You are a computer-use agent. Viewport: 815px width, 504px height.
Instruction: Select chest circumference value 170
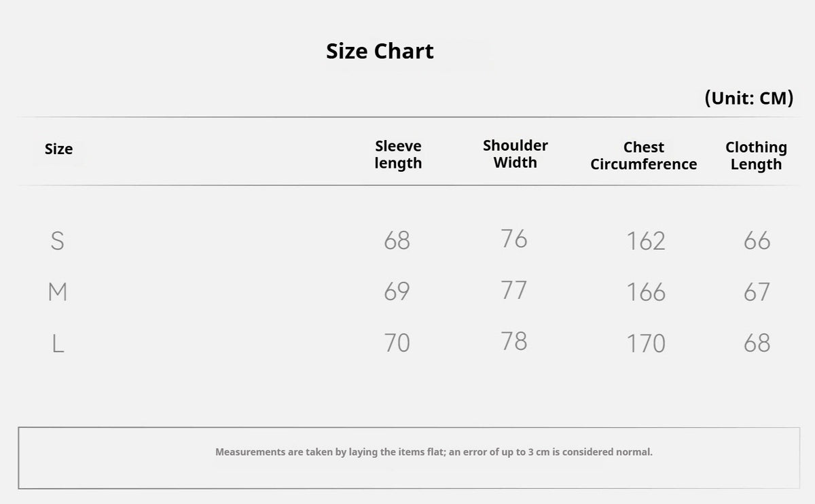646,344
